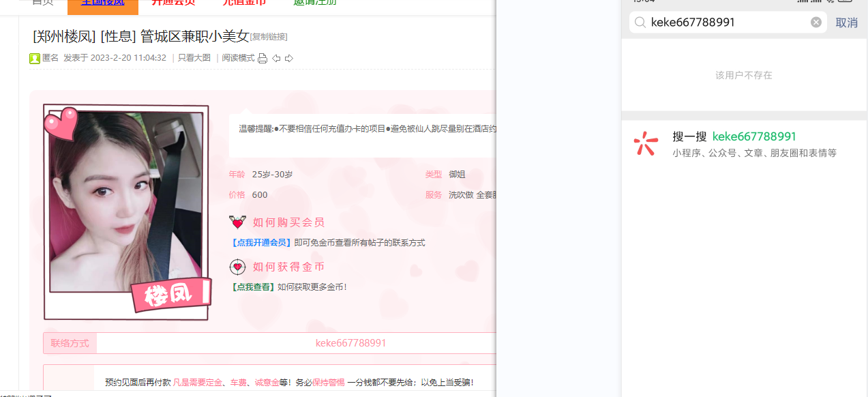Click the winged heart icon beside 如何购买会员
The image size is (868, 397).
coord(237,222)
